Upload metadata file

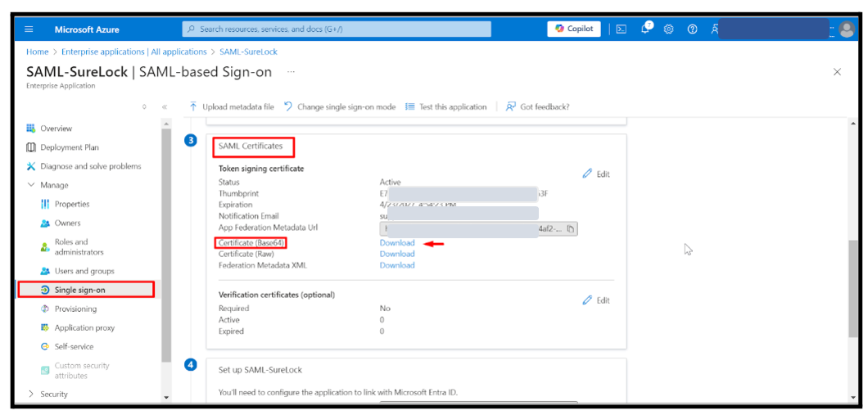click(x=232, y=106)
